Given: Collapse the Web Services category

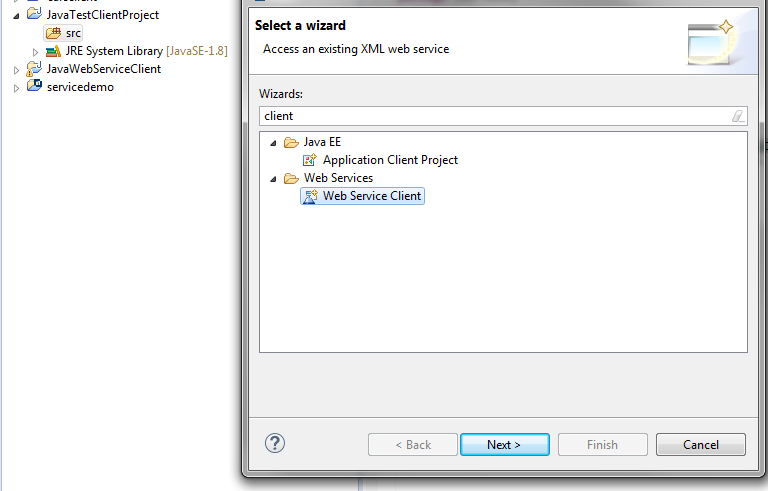Looking at the screenshot, I should coord(272,179).
